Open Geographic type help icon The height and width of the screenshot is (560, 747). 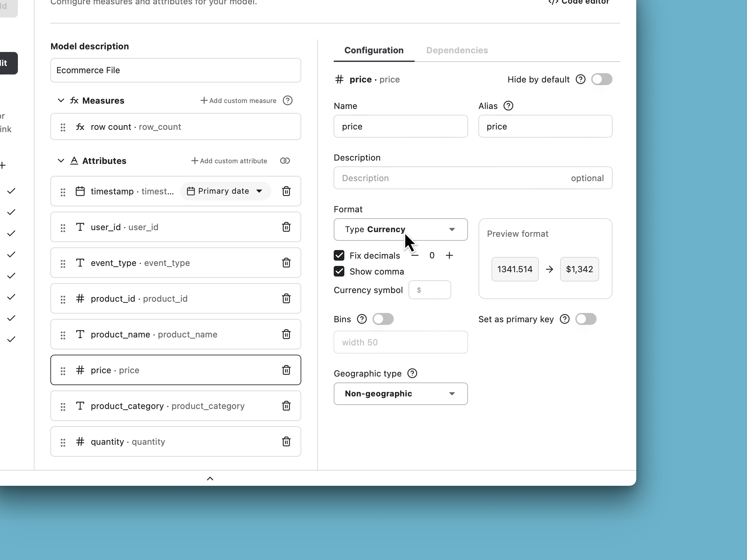pyautogui.click(x=412, y=373)
